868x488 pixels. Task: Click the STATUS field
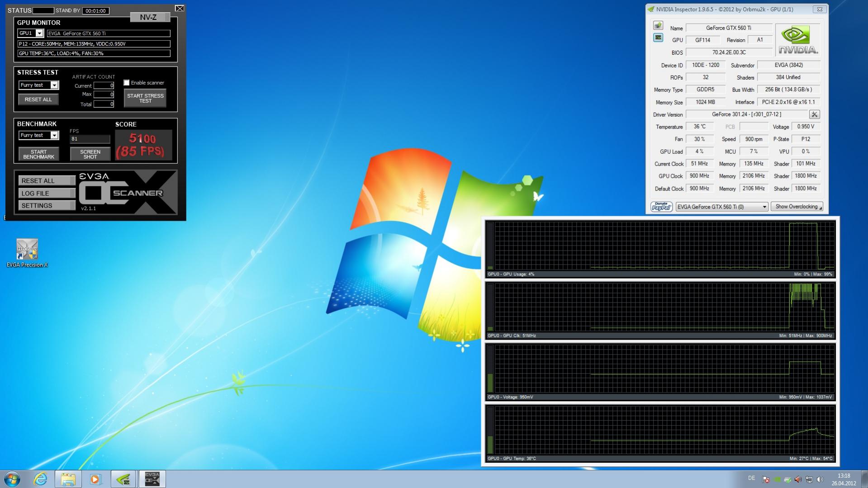pos(43,10)
